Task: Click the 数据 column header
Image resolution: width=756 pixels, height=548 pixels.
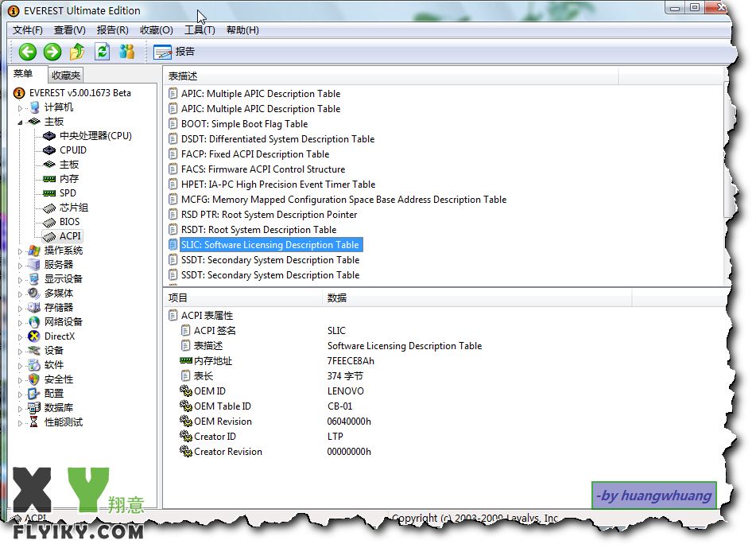Action: 477,298
